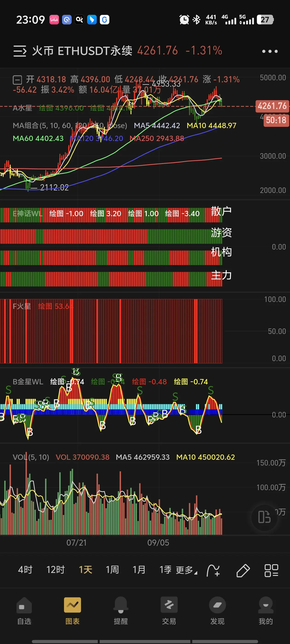Tap the MA组合 indicator settings label

[70, 125]
